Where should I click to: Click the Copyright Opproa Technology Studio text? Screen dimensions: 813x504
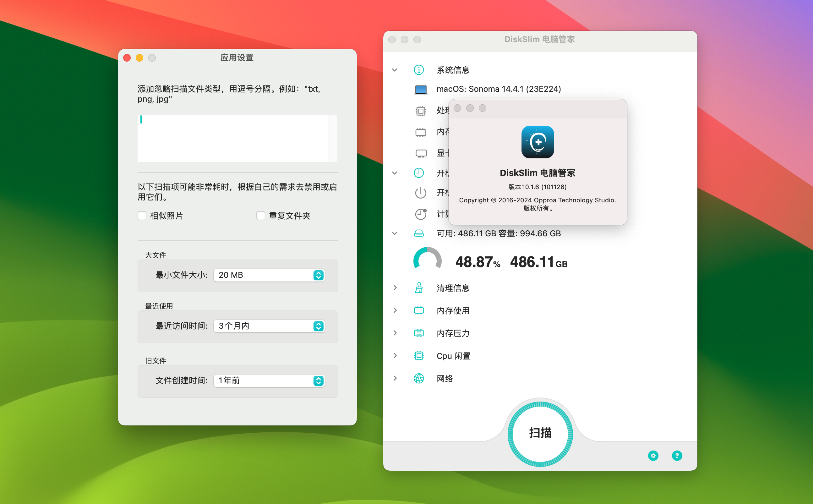(537, 204)
